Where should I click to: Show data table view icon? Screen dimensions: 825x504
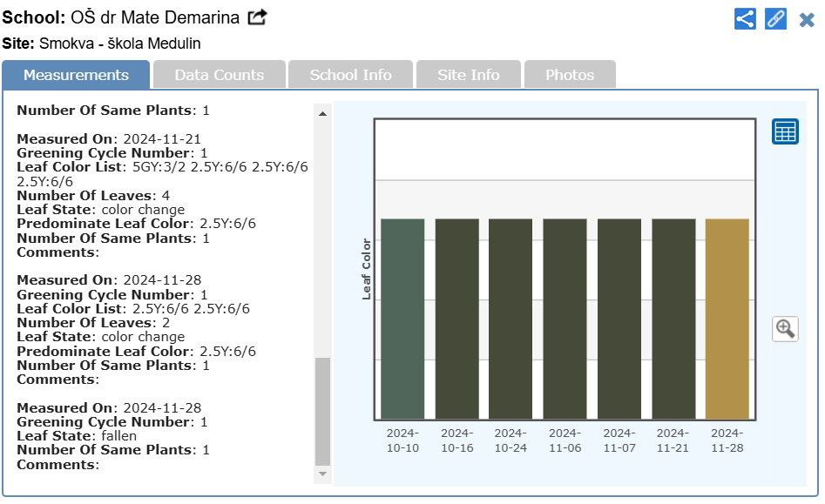click(x=785, y=131)
